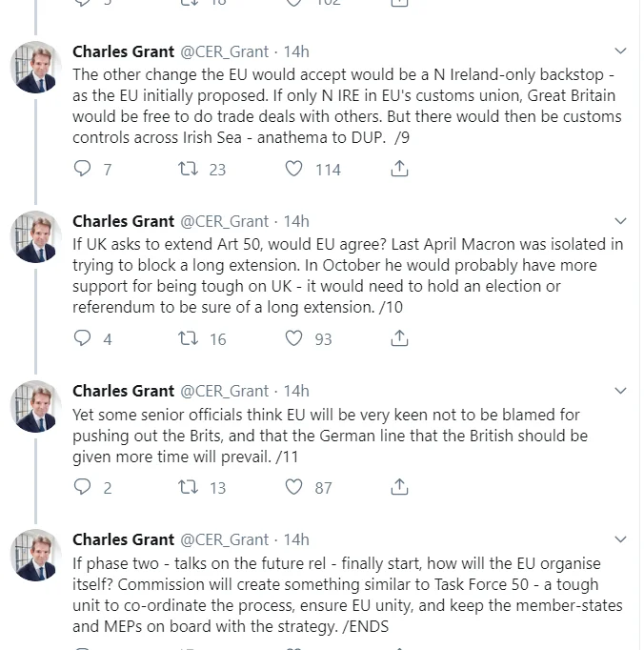Like the tweet with 93 likes
Image resolution: width=644 pixels, height=650 pixels.
[293, 338]
